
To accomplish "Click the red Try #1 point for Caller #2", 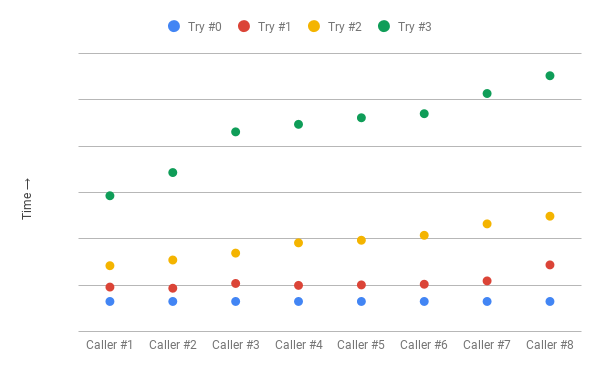I will pos(173,288).
